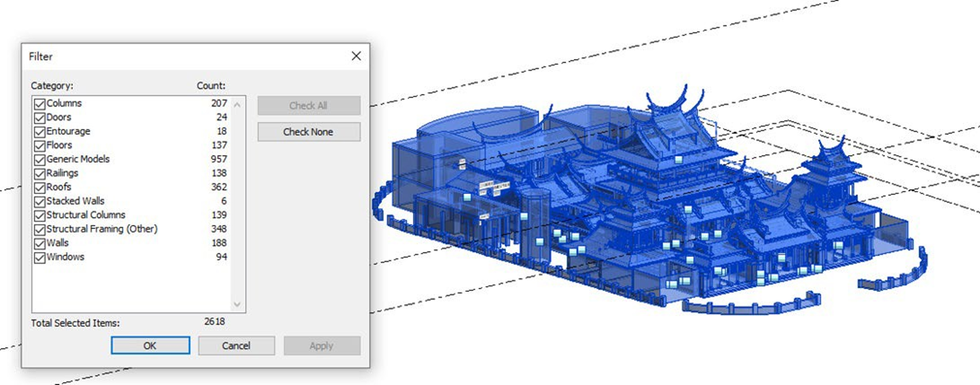Cancel the Filter dialog
This screenshot has width=980, height=385.
pyautogui.click(x=236, y=346)
